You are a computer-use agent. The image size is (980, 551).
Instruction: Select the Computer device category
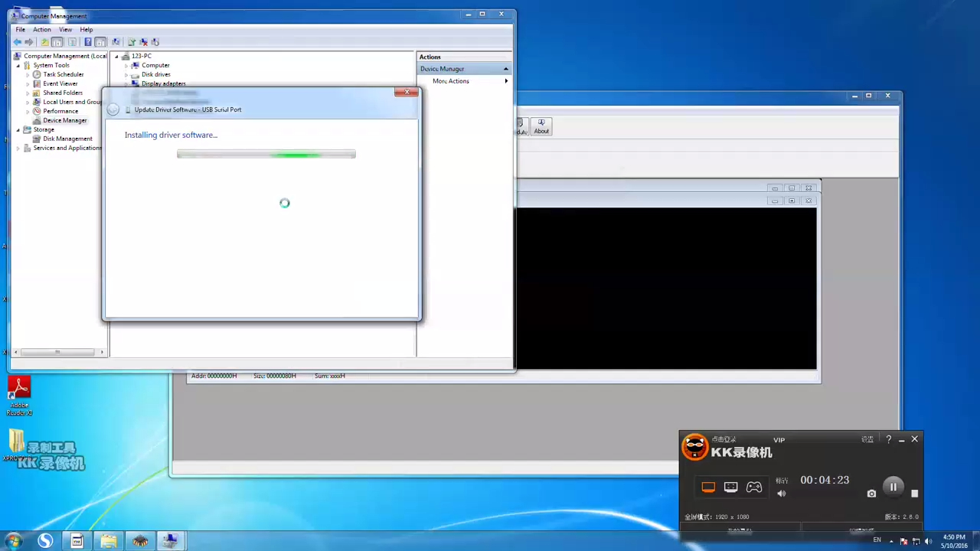click(155, 65)
